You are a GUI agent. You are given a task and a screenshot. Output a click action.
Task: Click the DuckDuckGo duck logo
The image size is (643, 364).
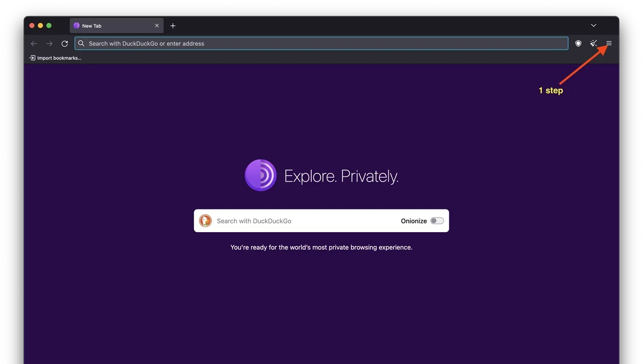[x=205, y=221]
